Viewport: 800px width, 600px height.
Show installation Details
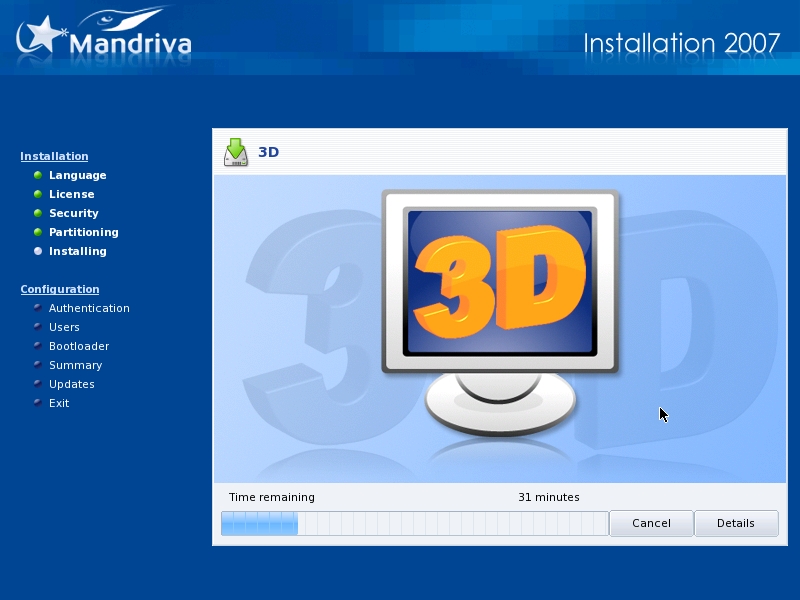click(x=736, y=523)
